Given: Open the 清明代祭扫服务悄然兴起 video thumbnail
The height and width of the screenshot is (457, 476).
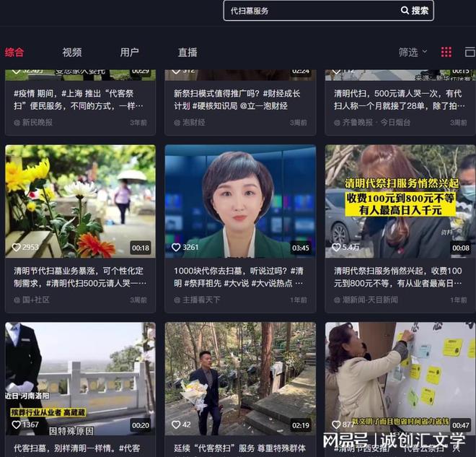Looking at the screenshot, I should 400,201.
